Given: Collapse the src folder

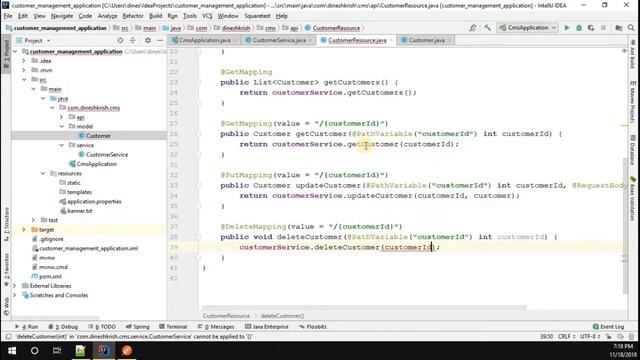Looking at the screenshot, I should (x=24, y=80).
